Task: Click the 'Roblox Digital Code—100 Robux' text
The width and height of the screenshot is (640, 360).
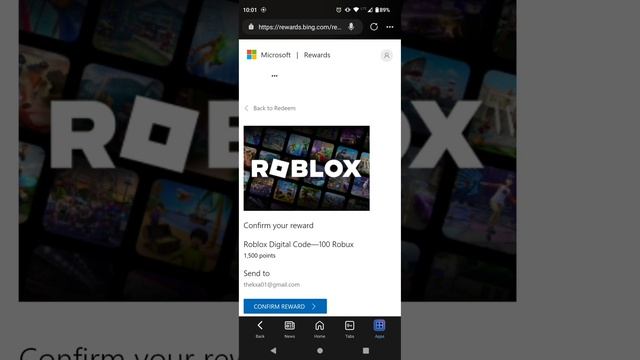Action: click(x=298, y=244)
